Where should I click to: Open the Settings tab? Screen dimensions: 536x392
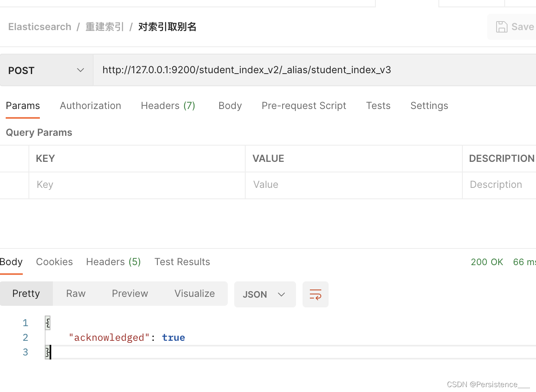point(429,106)
